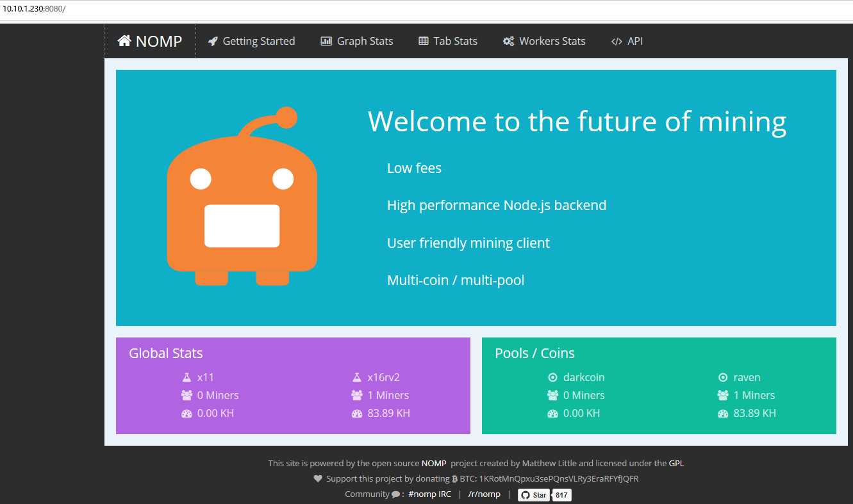This screenshot has width=853, height=504.
Task: Click the Pools / Coins panel heading
Action: (x=534, y=353)
